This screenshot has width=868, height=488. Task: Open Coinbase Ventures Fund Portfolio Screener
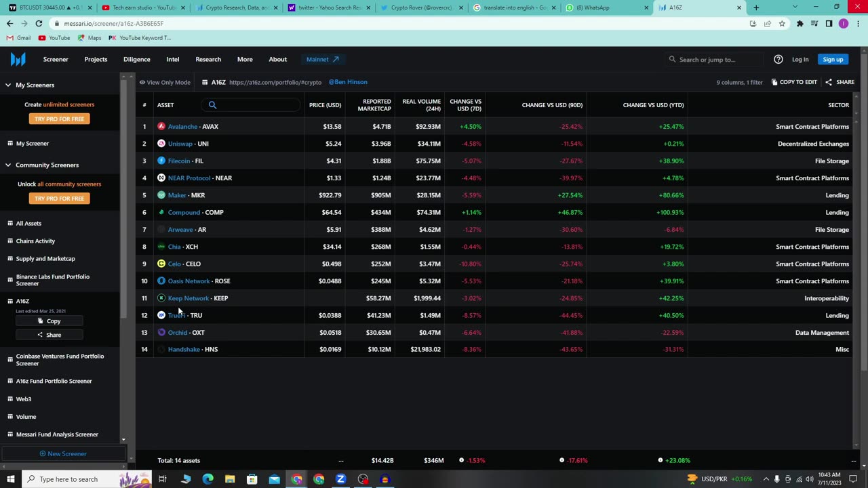(x=60, y=360)
